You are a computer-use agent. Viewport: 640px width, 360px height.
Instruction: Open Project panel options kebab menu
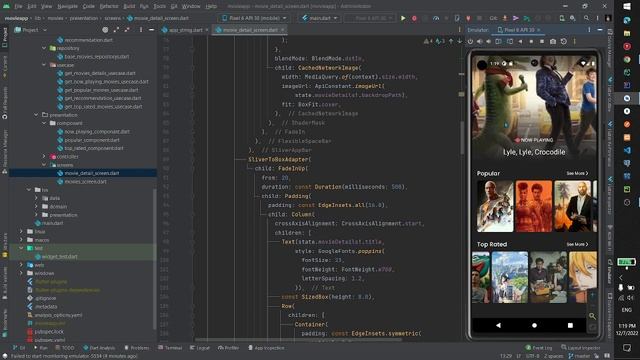[141, 30]
